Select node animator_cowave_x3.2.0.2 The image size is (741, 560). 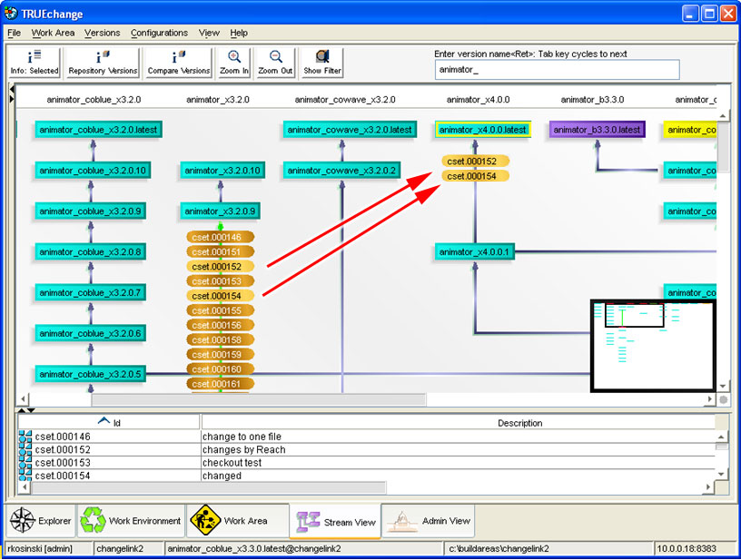tap(342, 170)
